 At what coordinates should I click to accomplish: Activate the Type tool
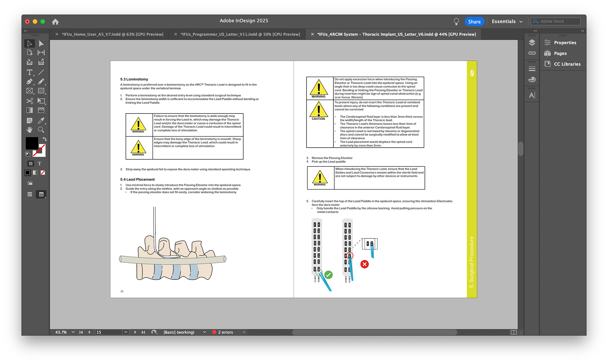pyautogui.click(x=29, y=72)
